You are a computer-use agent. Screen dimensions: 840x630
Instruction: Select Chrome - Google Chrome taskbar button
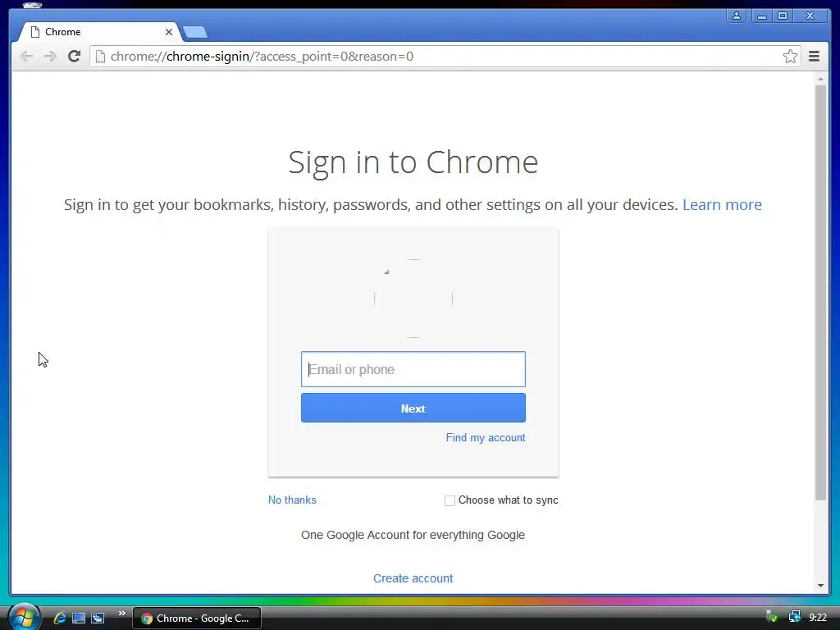click(197, 619)
